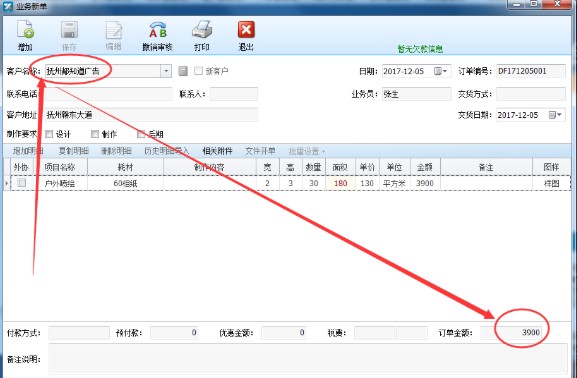Click the 撤销审核 AB icon
The image size is (577, 378).
157,30
